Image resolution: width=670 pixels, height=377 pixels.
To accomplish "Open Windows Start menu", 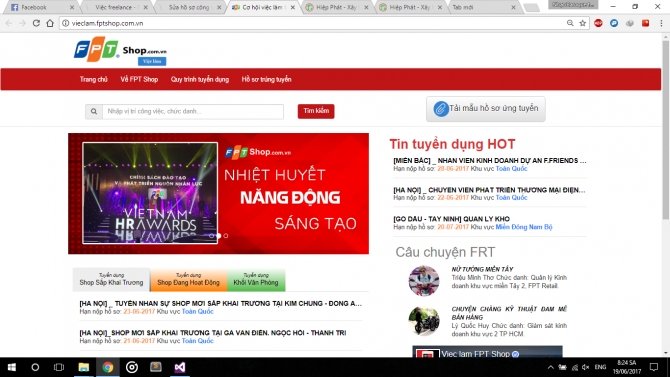I will 12,367.
